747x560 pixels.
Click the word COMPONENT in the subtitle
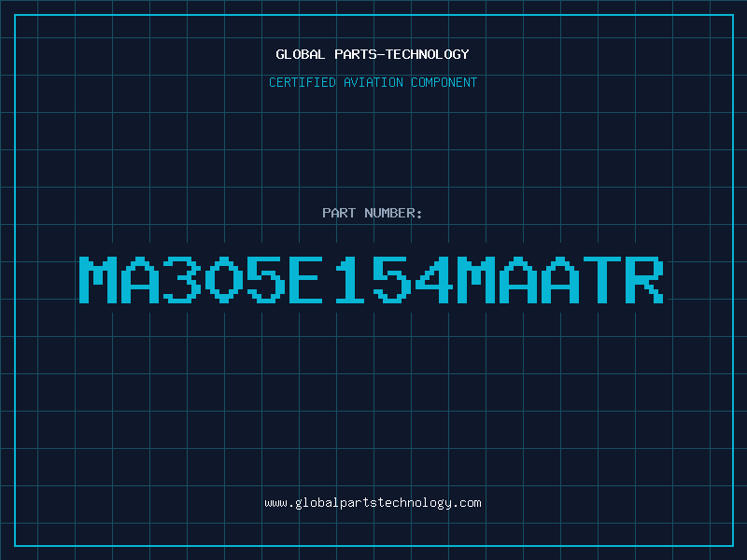[444, 82]
